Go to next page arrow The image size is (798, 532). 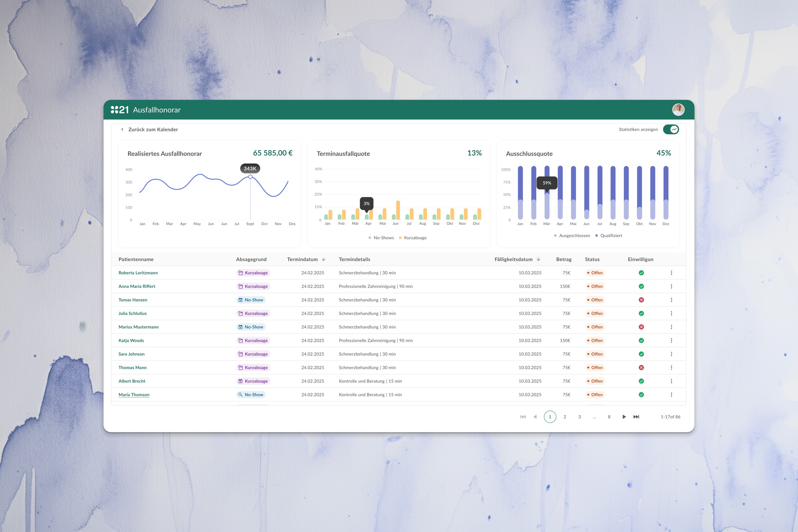[624, 417]
